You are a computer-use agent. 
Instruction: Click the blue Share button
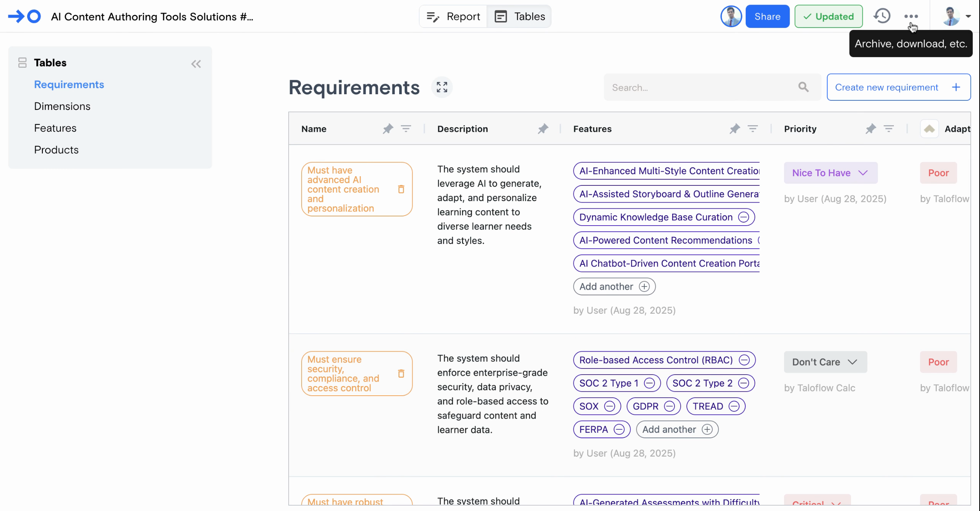tap(767, 16)
